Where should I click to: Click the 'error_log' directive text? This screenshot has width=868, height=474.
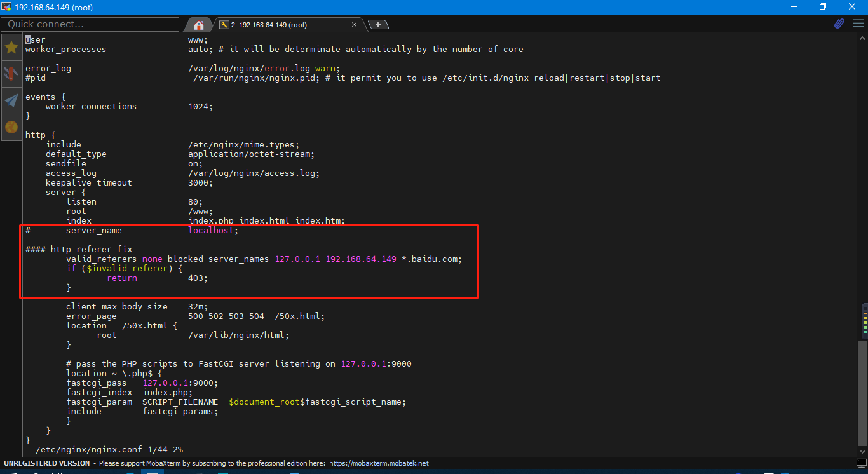(48, 68)
